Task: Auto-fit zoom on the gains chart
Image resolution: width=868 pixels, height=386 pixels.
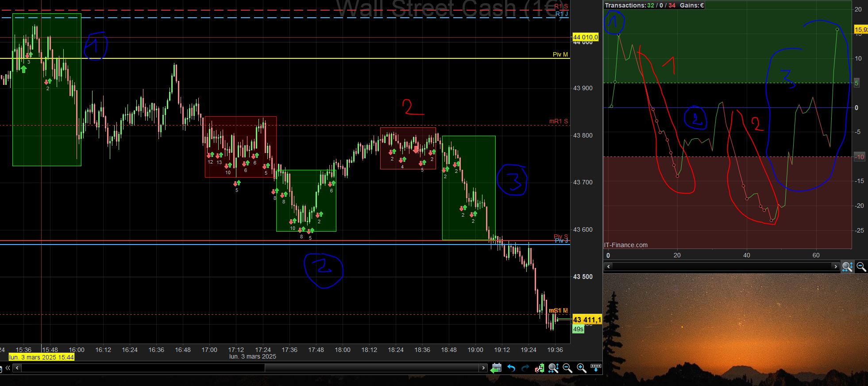Action: (x=847, y=267)
